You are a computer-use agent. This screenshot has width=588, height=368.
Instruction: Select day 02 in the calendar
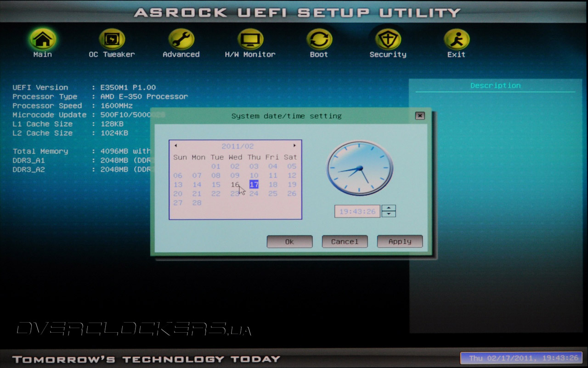235,167
